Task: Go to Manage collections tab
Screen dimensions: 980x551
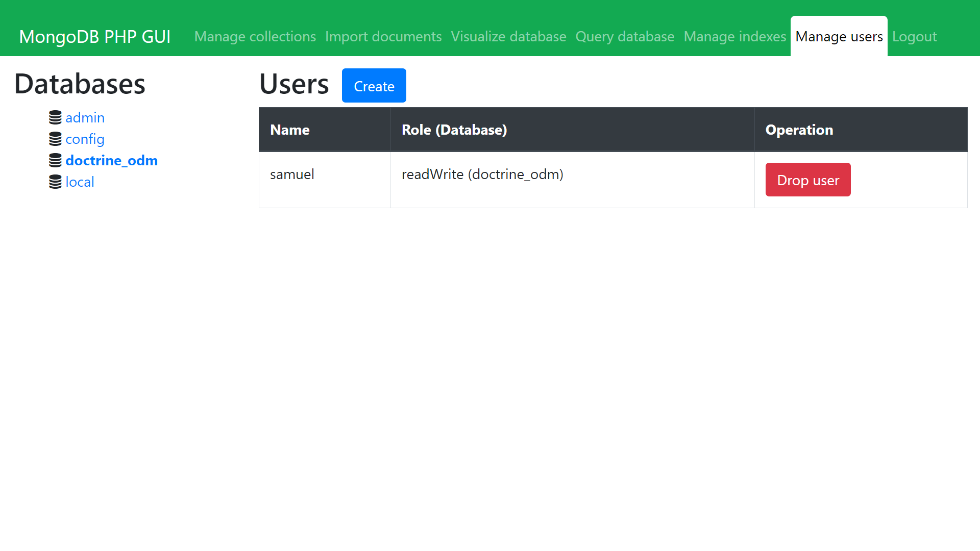Action: [255, 37]
